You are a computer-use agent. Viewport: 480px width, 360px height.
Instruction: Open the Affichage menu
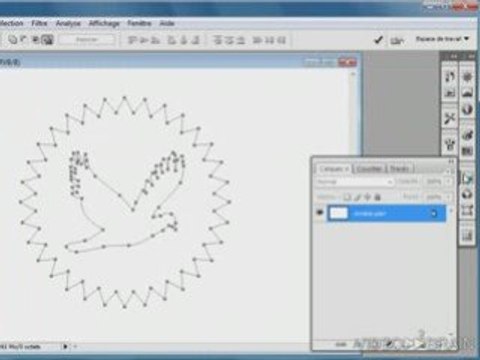point(104,23)
